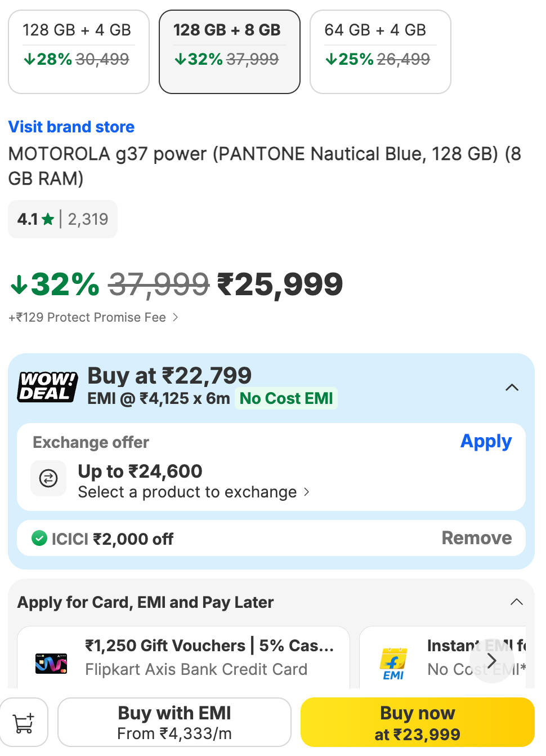Click Buy now at ₹23,999
The width and height of the screenshot is (546, 756).
pyautogui.click(x=418, y=722)
